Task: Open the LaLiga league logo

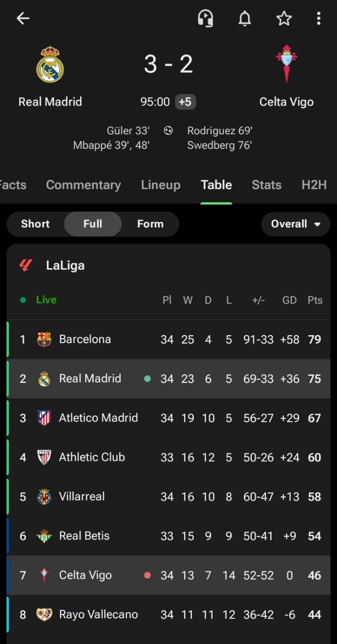Action: pyautogui.click(x=26, y=265)
